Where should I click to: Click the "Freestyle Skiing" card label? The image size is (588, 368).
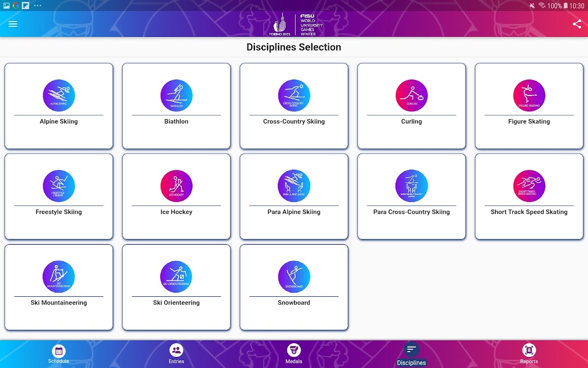59,212
